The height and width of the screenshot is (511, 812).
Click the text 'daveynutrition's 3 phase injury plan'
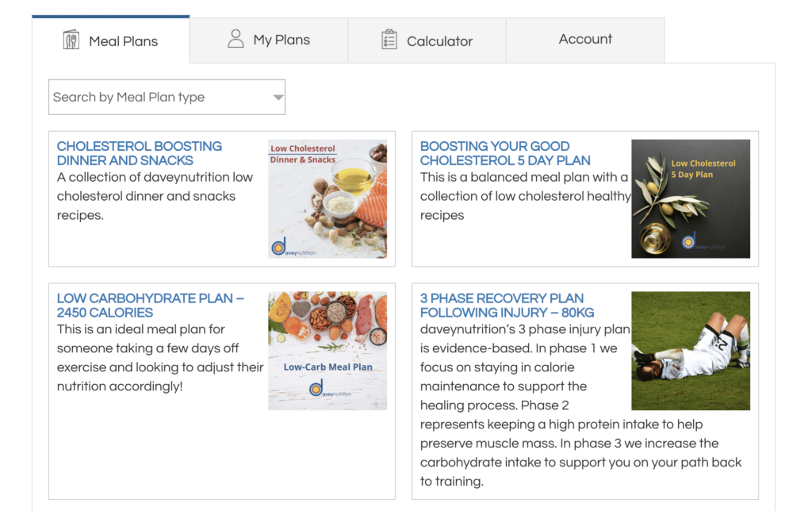coord(525,329)
